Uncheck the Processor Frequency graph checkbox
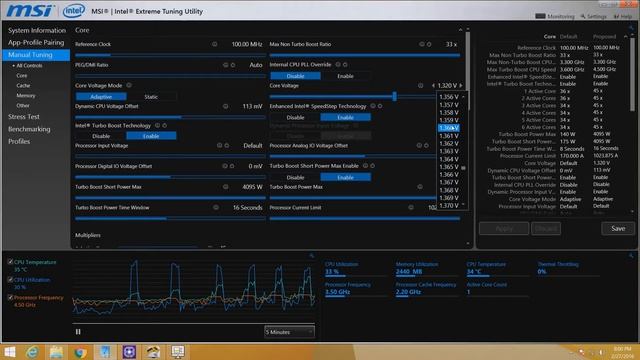 coord(10,298)
